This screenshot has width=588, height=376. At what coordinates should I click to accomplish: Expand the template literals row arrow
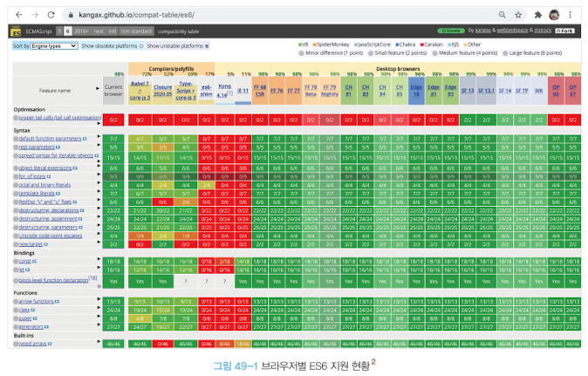point(99,191)
